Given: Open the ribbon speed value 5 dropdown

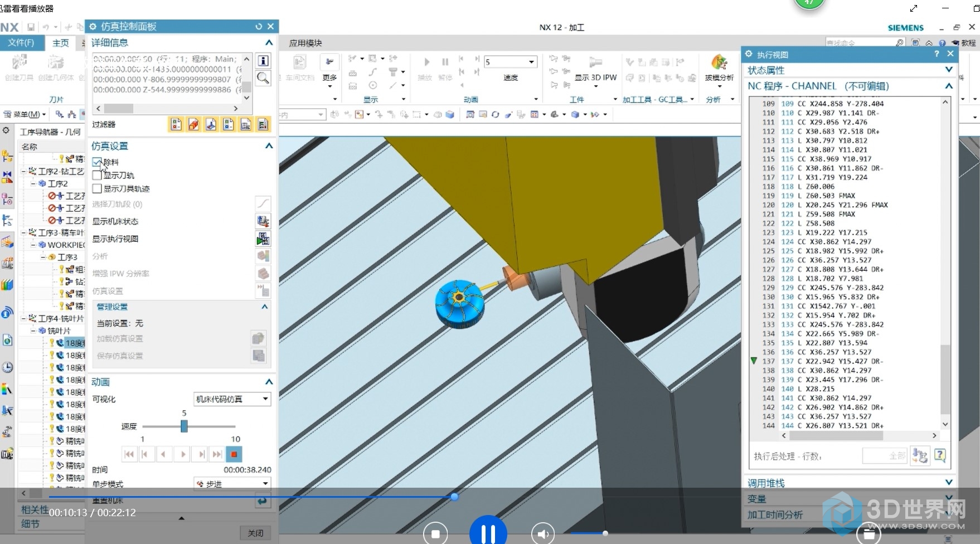Looking at the screenshot, I should click(x=531, y=62).
